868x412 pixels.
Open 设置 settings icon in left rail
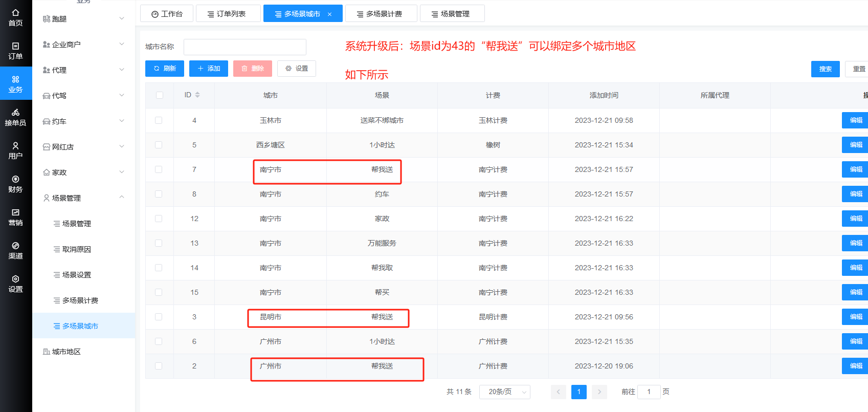tap(16, 284)
